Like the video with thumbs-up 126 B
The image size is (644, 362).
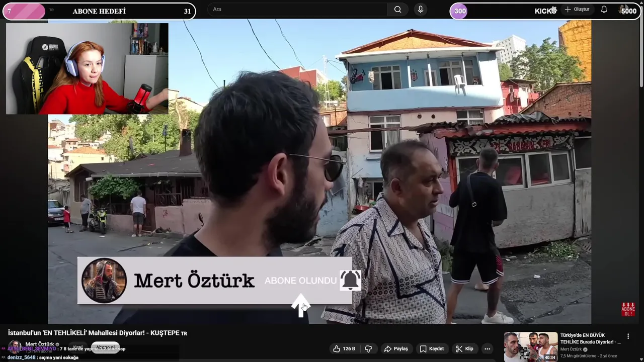point(344,348)
